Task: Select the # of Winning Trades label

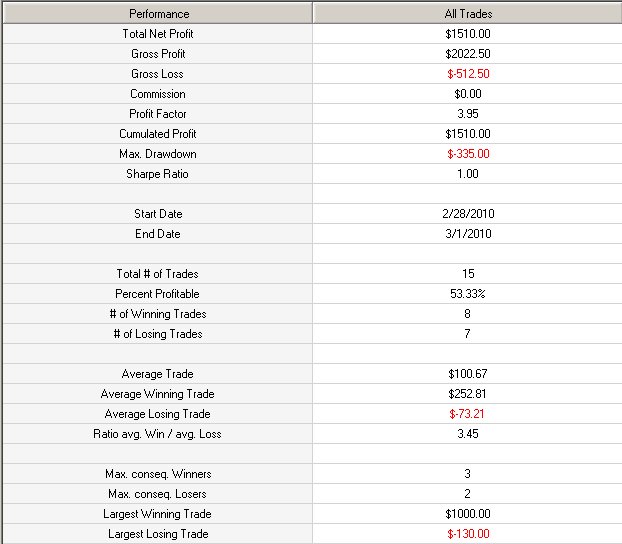Action: 158,314
